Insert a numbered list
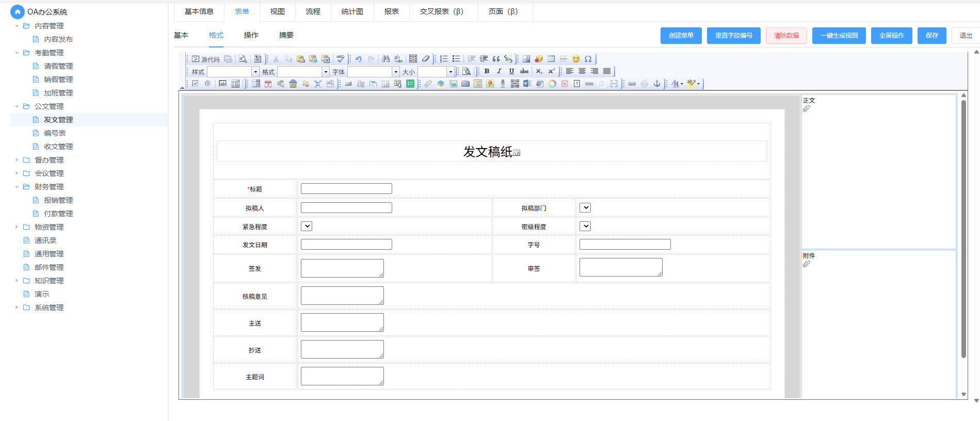This screenshot has width=980, height=421. [444, 59]
